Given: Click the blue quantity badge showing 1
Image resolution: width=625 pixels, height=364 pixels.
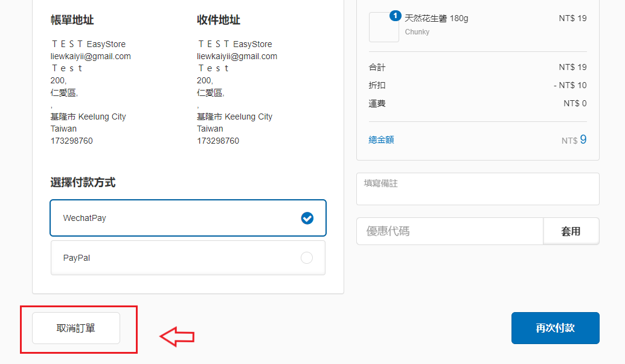Looking at the screenshot, I should tap(396, 16).
